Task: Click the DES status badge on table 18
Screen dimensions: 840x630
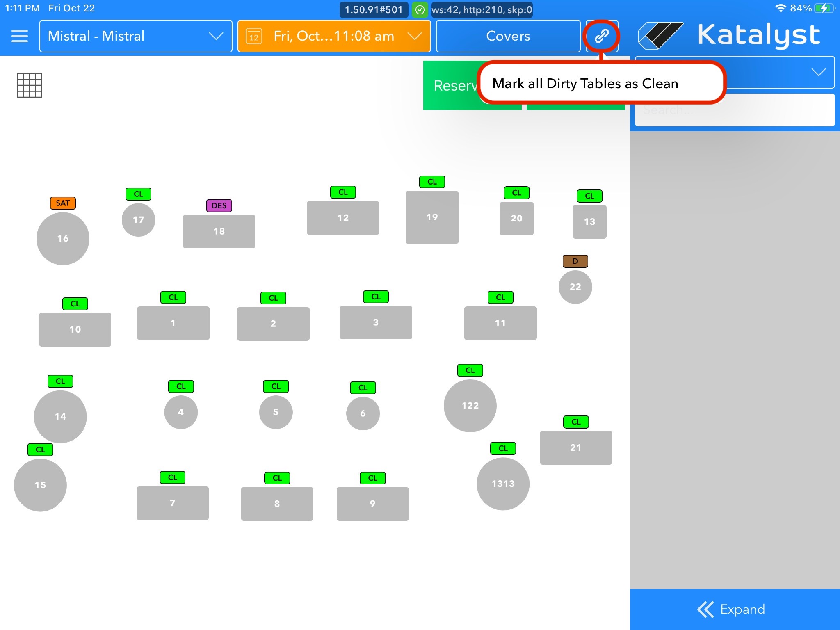Action: [x=219, y=205]
